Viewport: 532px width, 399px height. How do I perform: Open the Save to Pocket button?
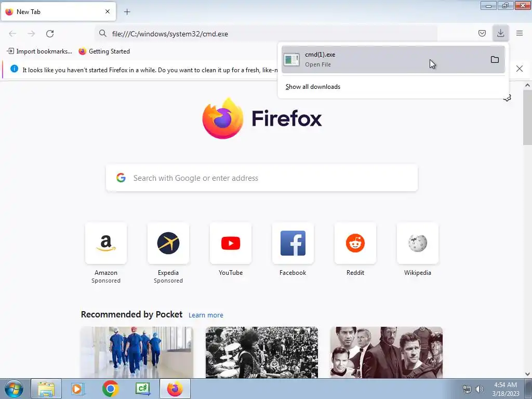click(x=482, y=33)
